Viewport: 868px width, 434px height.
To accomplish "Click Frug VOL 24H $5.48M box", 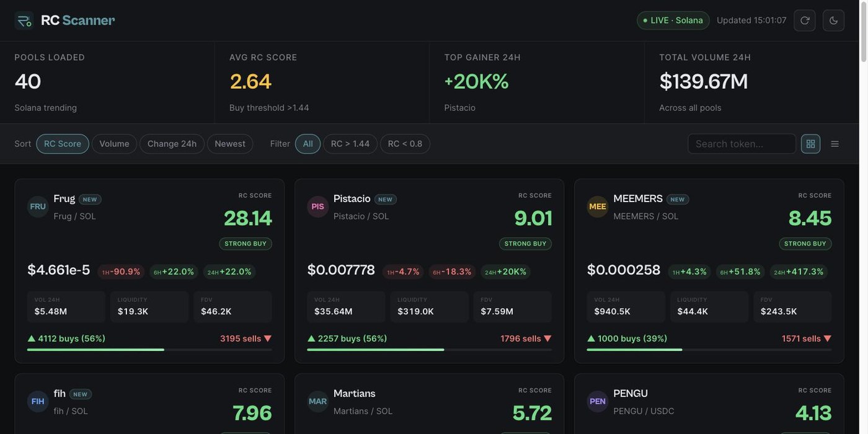I will coord(66,307).
